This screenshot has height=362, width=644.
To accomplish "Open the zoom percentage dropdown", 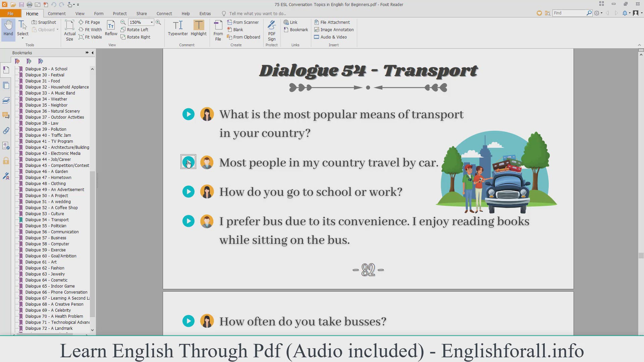I will click(152, 22).
